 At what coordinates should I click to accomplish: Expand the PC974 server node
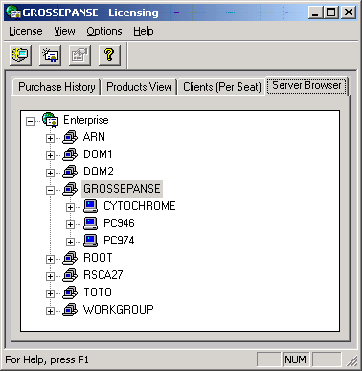(70, 242)
